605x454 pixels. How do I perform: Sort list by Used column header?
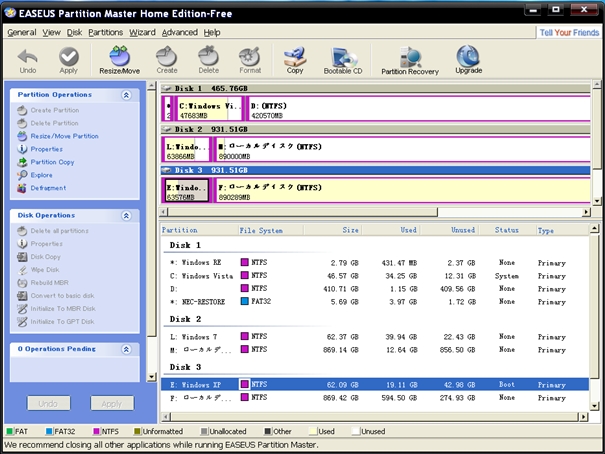[x=391, y=230]
